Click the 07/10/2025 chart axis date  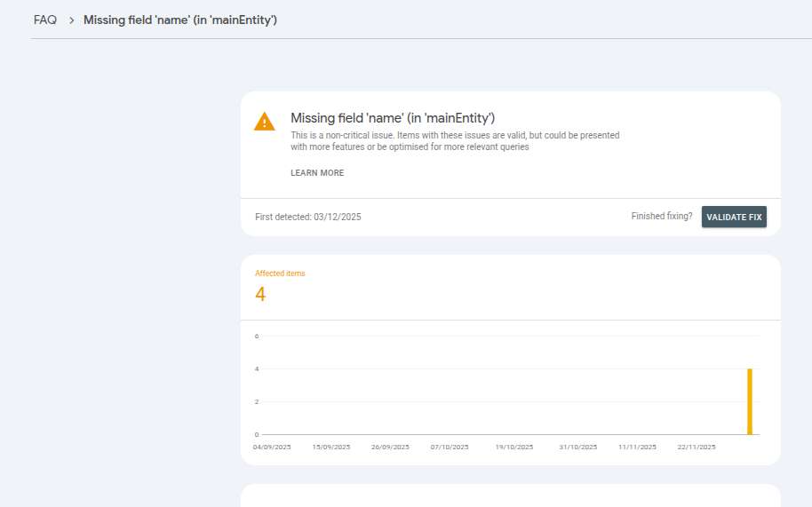point(450,448)
